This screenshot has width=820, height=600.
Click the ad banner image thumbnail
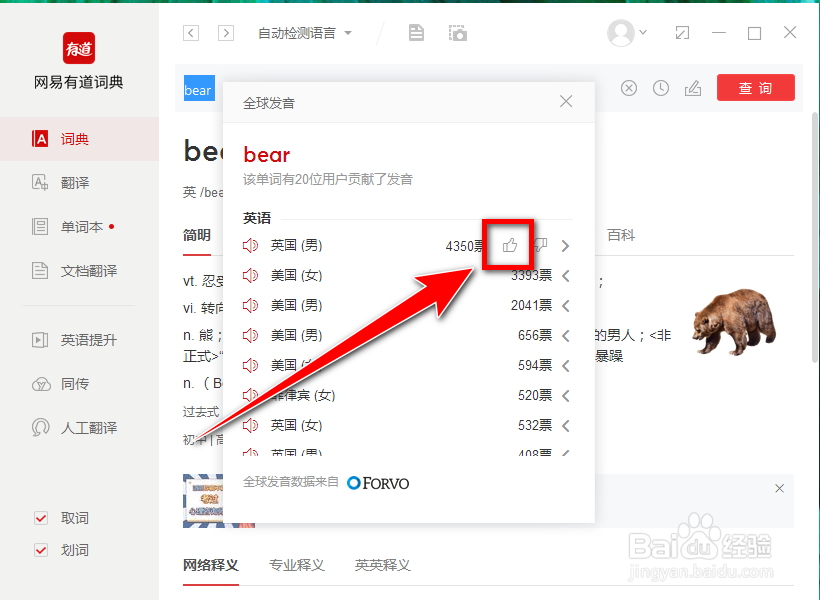click(203, 501)
